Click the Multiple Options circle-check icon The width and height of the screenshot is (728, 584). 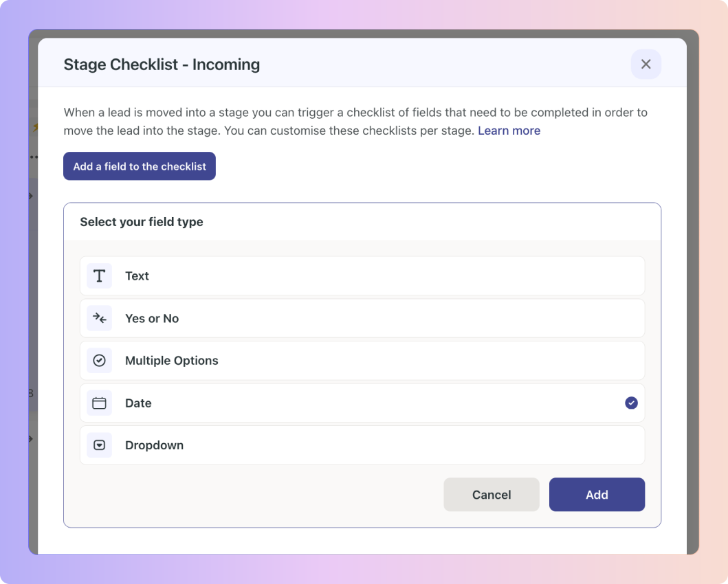(x=100, y=361)
